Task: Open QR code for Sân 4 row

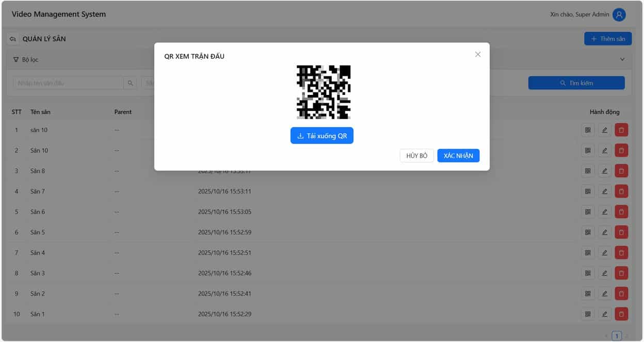Action: tap(587, 253)
